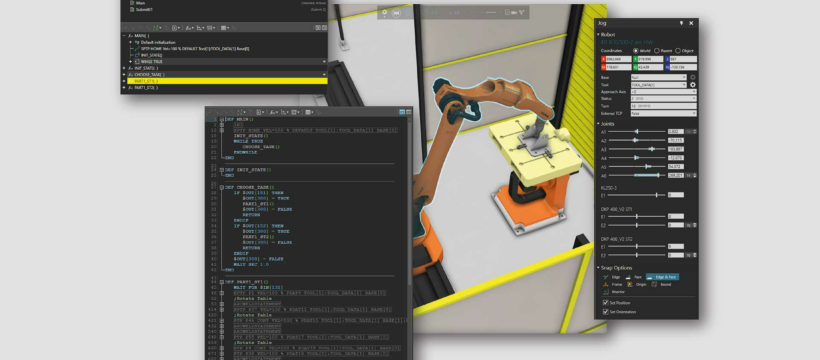The height and width of the screenshot is (360, 820).
Task: Open the Approach Axis dropdown
Action: (664, 92)
